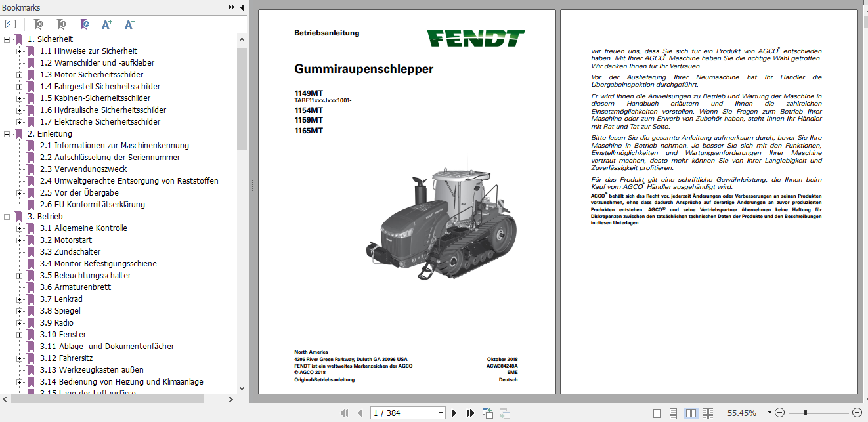Open bookmark 3.8 Spiegel
The width and height of the screenshot is (868, 422).
click(60, 310)
